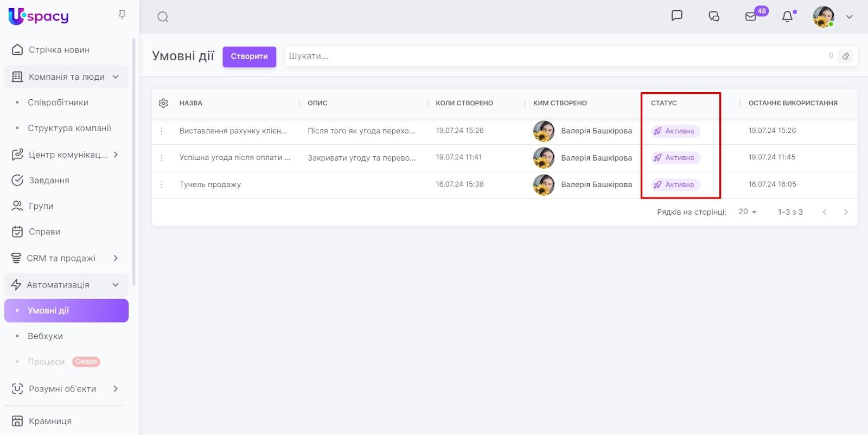Open mail inbox with 48 badge
The image size is (868, 435).
point(751,16)
